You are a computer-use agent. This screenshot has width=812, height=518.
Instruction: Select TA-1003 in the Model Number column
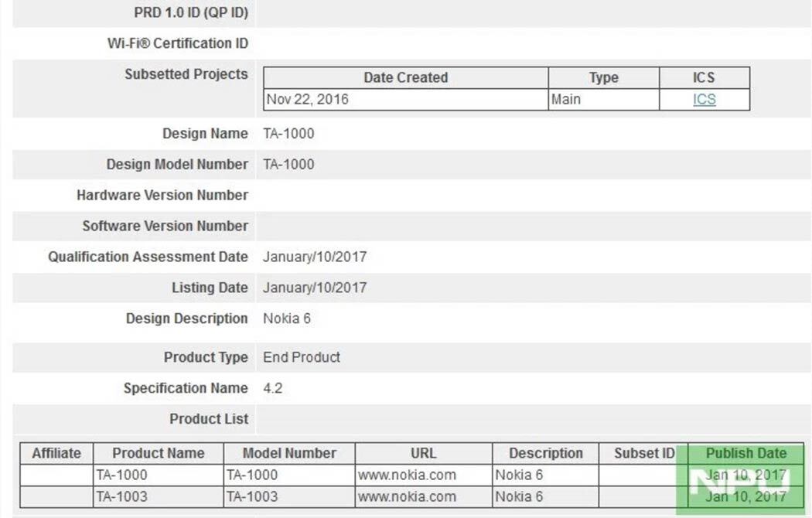tap(252, 496)
